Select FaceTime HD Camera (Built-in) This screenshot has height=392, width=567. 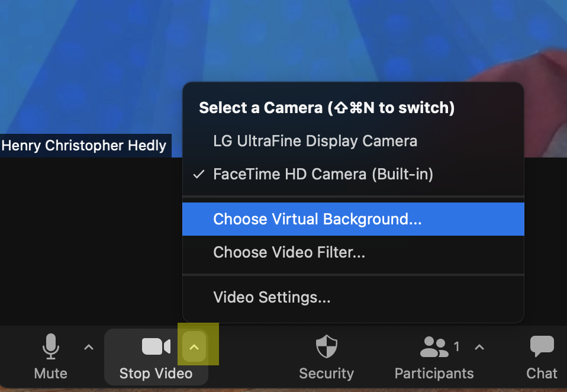(x=323, y=174)
